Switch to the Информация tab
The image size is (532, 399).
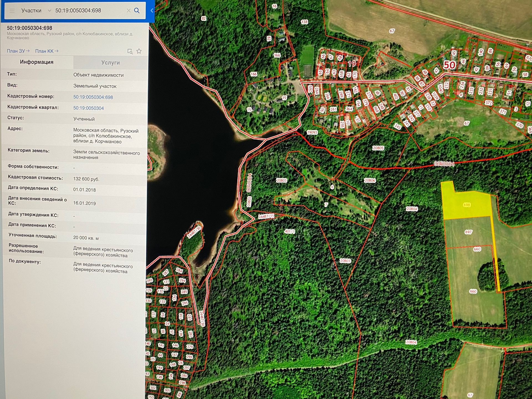point(37,62)
